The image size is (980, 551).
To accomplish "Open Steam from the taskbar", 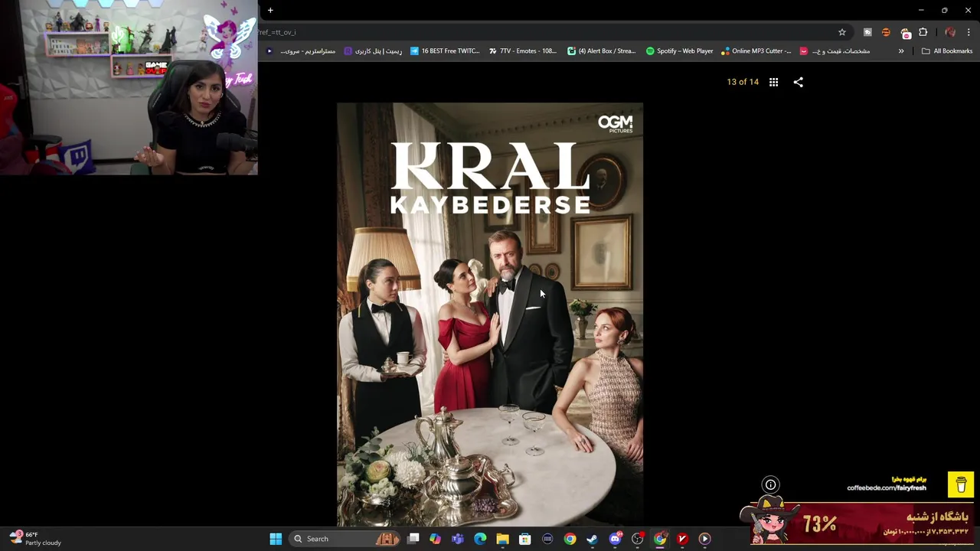I will 593,539.
